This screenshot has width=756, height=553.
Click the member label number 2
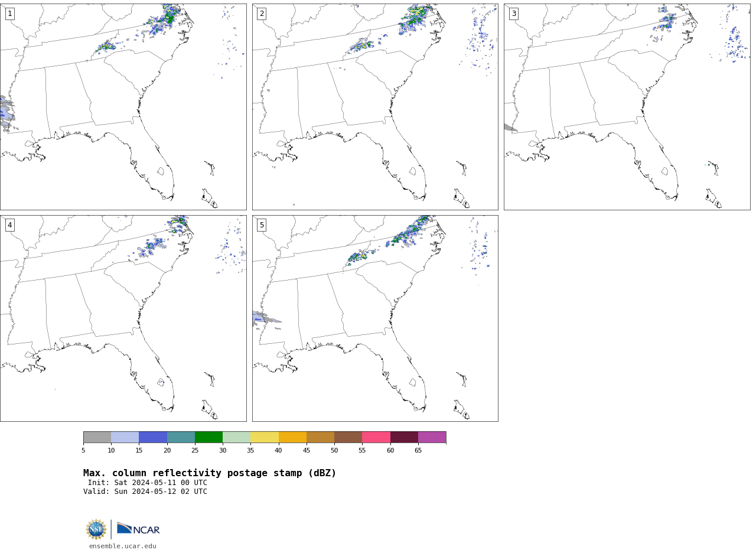pyautogui.click(x=262, y=14)
